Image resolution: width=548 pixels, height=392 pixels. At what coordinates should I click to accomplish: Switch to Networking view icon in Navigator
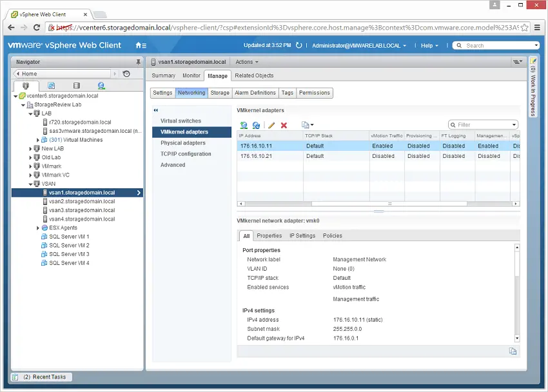pyautogui.click(x=101, y=86)
